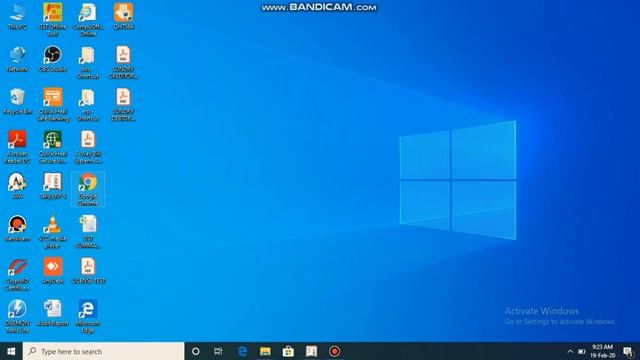Open the clock showing 9:23 AM
Screen dimensions: 640x360
click(x=602, y=351)
